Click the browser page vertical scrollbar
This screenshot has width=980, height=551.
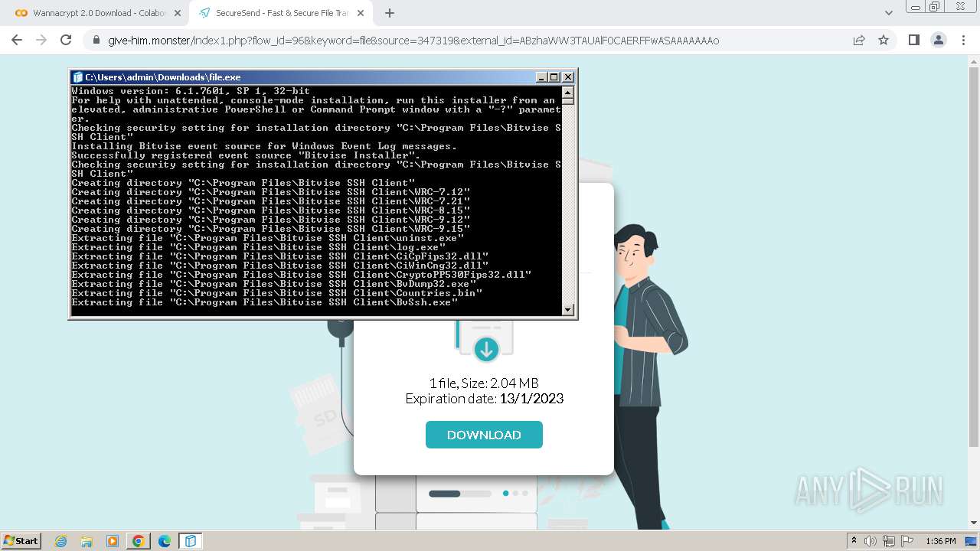tap(974, 256)
